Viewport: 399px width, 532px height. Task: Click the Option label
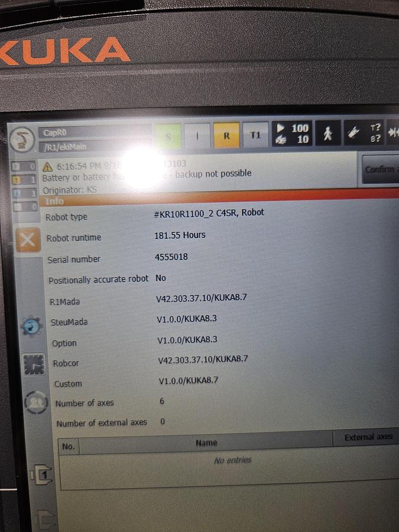point(64,343)
